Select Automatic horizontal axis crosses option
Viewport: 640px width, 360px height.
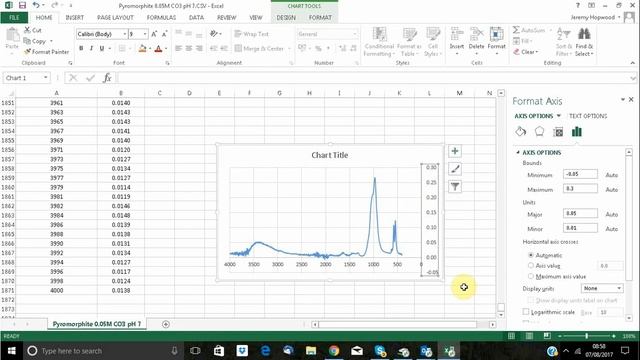pos(531,255)
